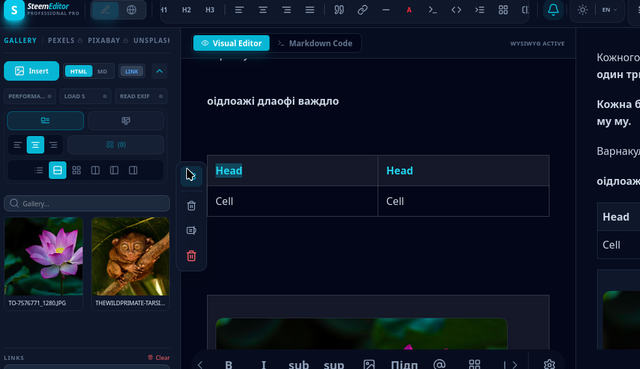Switch to edit mode with pencil button
Image resolution: width=640 pixels, height=369 pixels.
105,10
